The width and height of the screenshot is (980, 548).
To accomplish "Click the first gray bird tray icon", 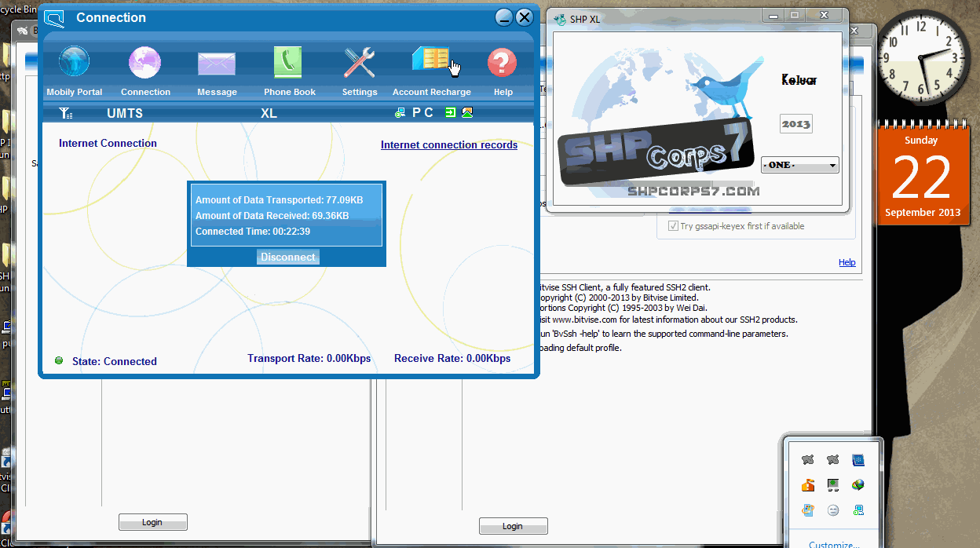I will [807, 460].
